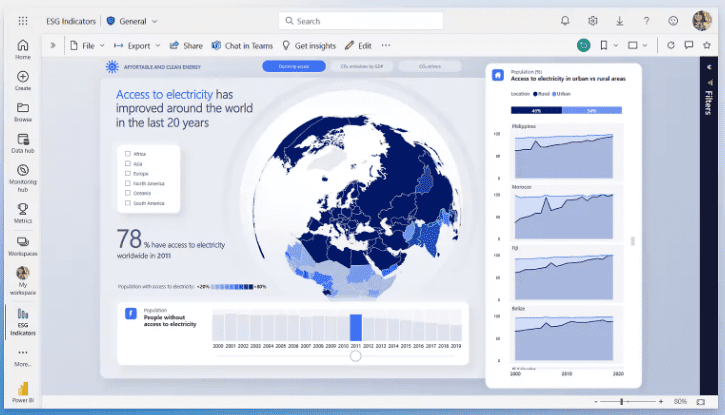
Task: Check the Europe checkbox
Action: coord(128,174)
